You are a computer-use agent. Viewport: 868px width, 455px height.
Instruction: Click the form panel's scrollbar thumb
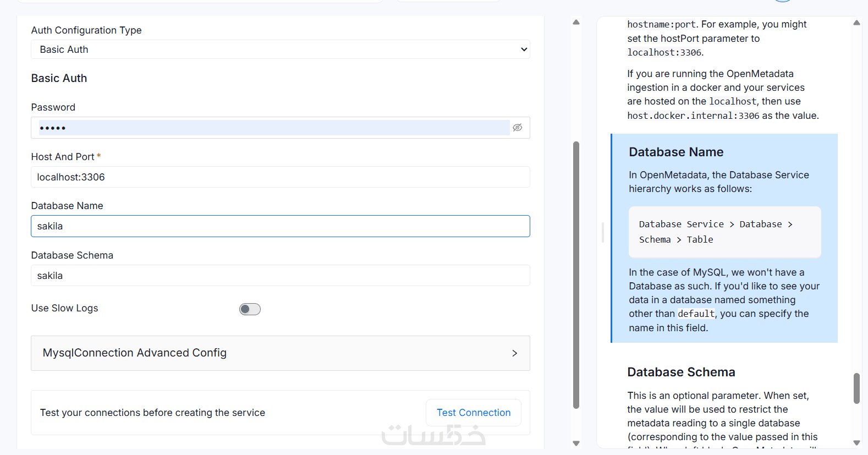pos(576,275)
